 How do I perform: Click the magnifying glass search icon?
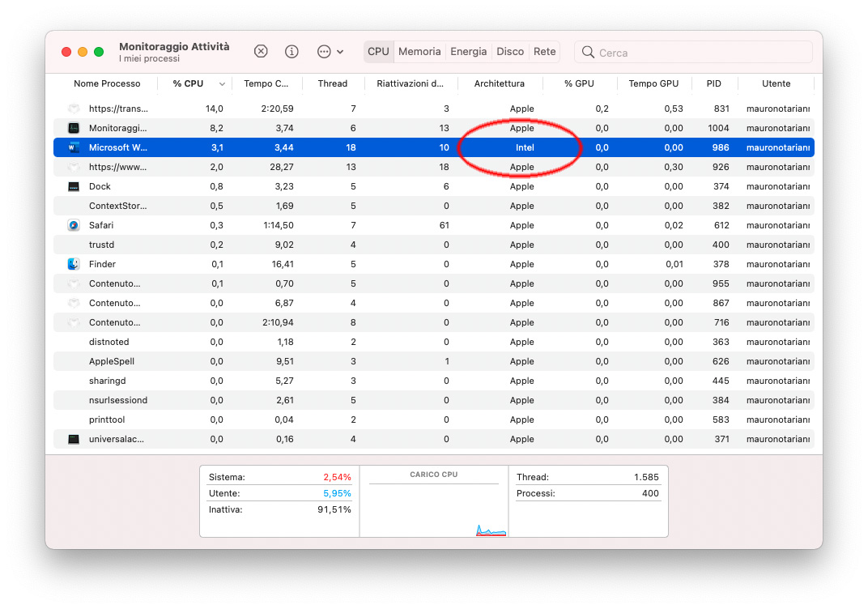point(588,53)
